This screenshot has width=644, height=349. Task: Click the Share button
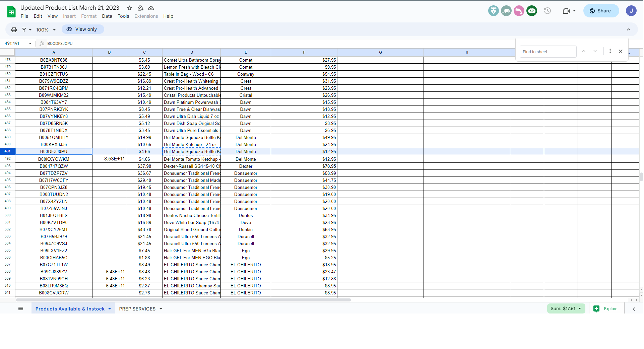pos(601,11)
